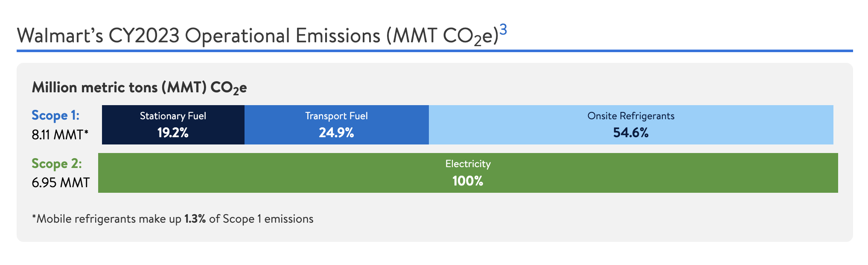
Task: Open footnote 3 superscript link in title
Action: [x=503, y=29]
